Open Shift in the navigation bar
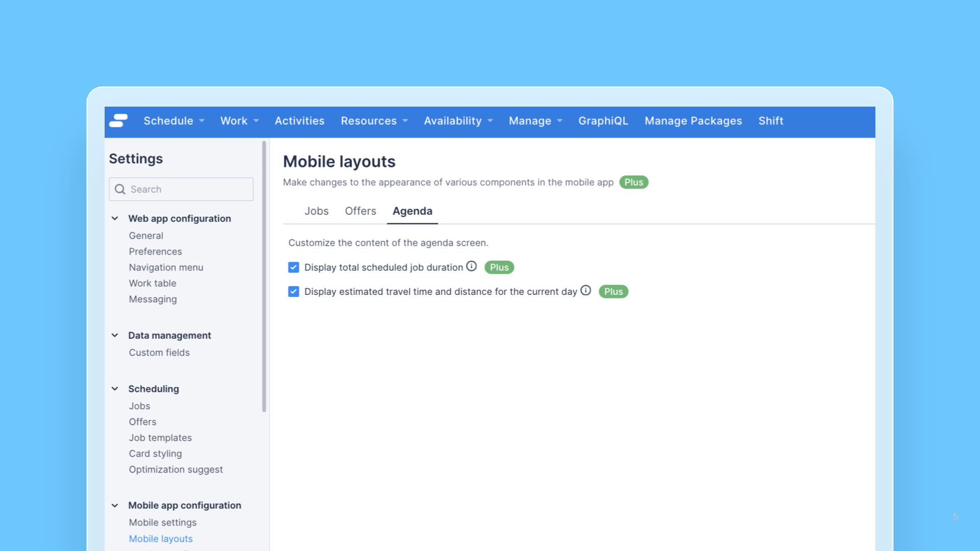 click(x=771, y=121)
